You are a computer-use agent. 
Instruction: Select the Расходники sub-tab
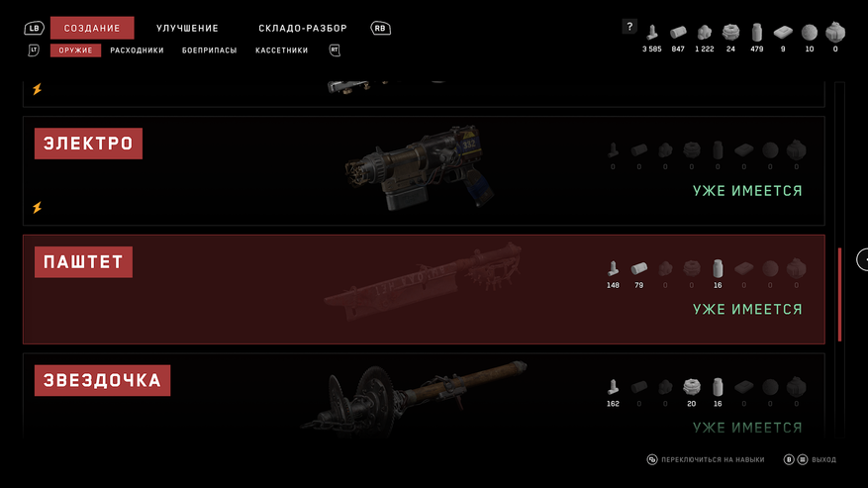click(x=137, y=50)
